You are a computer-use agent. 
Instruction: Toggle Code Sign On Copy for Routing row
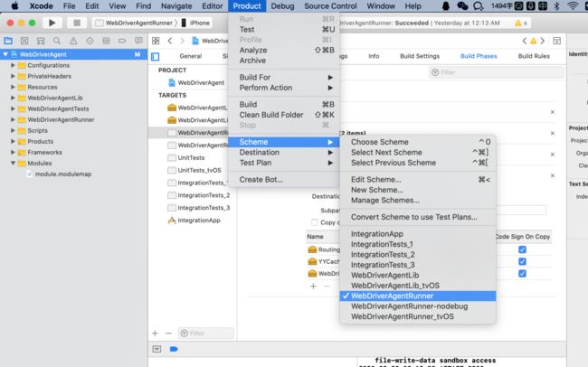point(522,249)
